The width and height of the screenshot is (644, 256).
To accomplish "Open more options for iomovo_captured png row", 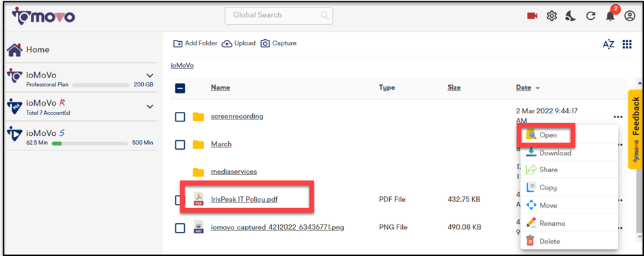I will pyautogui.click(x=620, y=228).
